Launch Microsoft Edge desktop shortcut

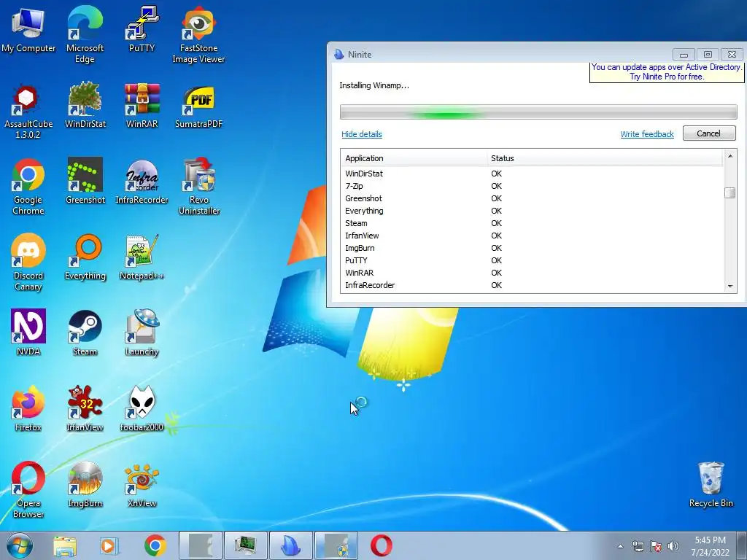click(85, 34)
